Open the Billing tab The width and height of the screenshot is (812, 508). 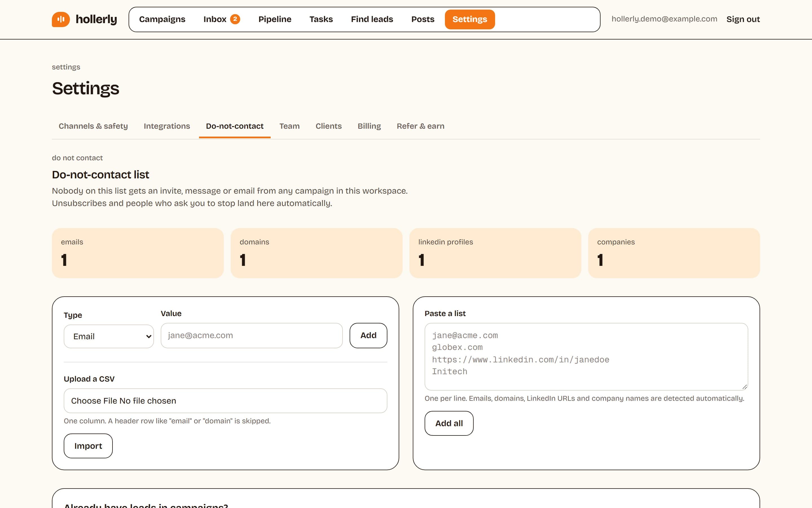(369, 126)
